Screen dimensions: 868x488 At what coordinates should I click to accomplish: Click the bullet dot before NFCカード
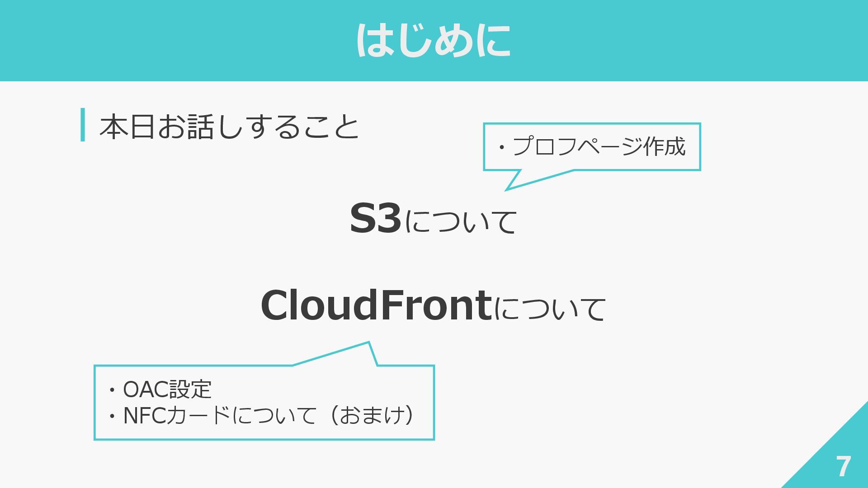click(112, 416)
